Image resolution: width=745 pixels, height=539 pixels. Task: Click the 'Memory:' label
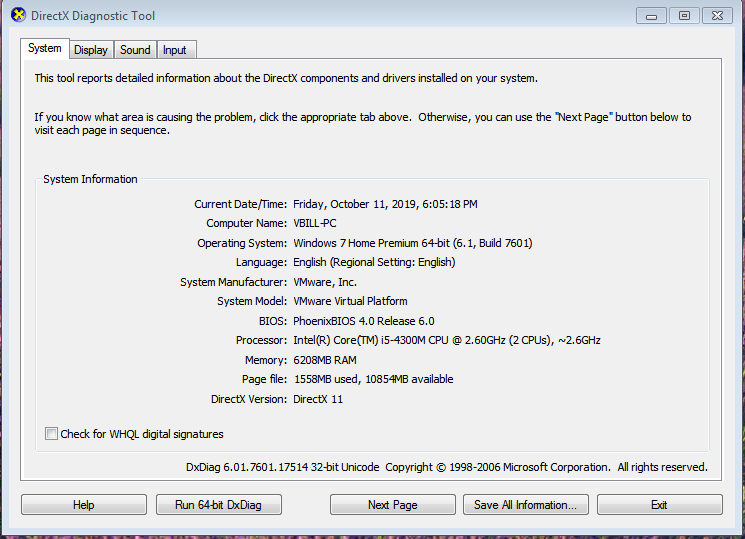(266, 360)
